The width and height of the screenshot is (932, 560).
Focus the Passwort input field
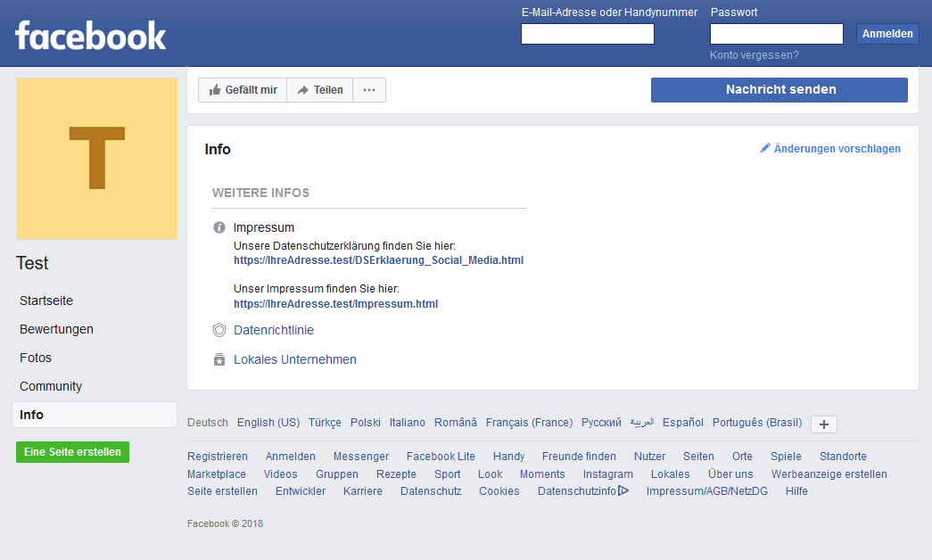[x=776, y=34]
